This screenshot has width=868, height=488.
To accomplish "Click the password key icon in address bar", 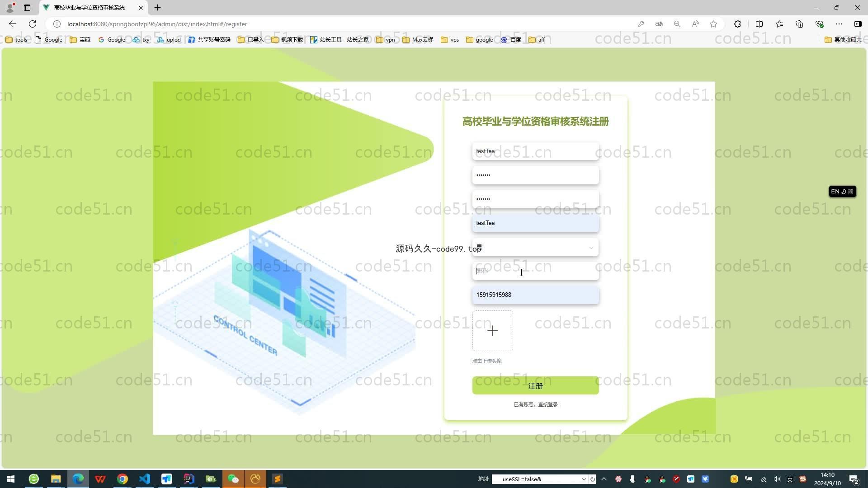I will (x=641, y=24).
